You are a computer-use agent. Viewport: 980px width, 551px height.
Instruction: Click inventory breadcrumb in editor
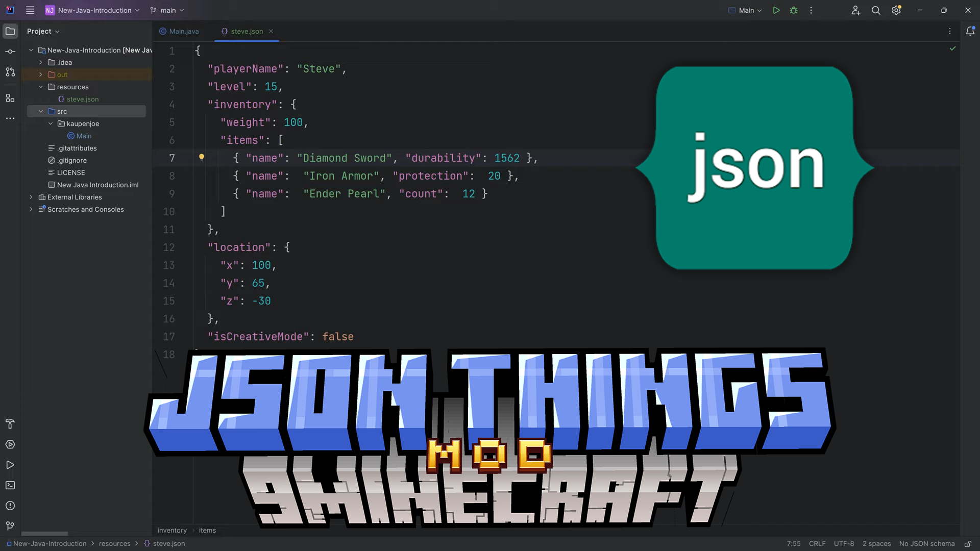[x=172, y=530]
